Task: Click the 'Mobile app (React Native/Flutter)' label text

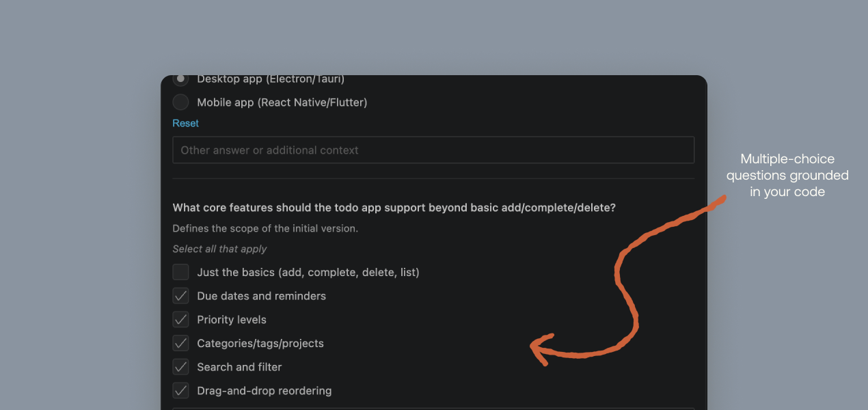Action: click(x=282, y=102)
